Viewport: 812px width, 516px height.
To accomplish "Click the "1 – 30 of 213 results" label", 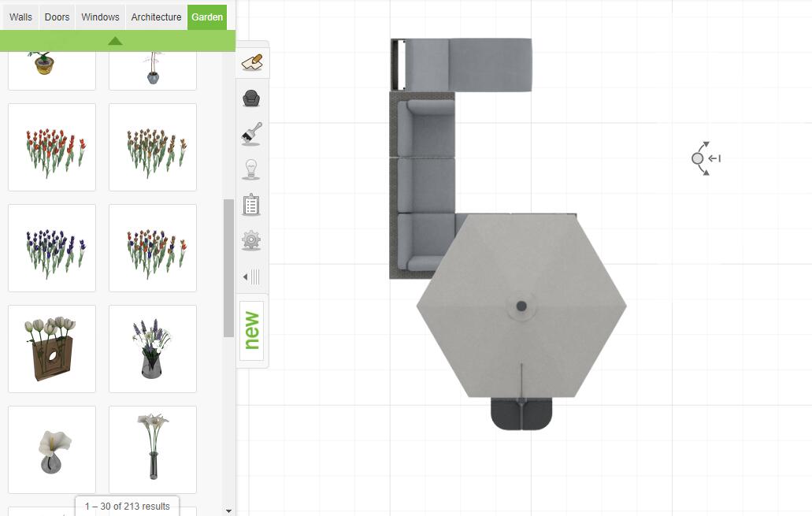I will point(128,507).
